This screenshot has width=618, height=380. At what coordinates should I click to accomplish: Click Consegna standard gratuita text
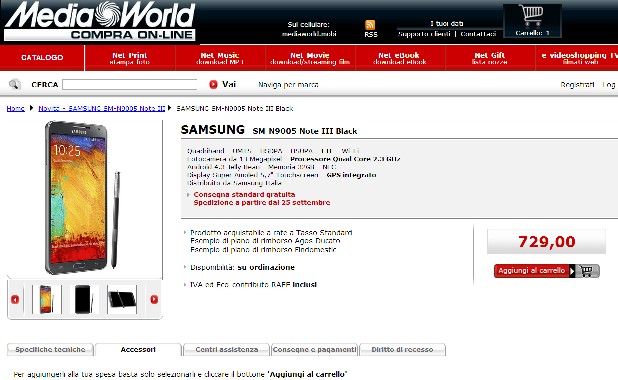coord(244,195)
